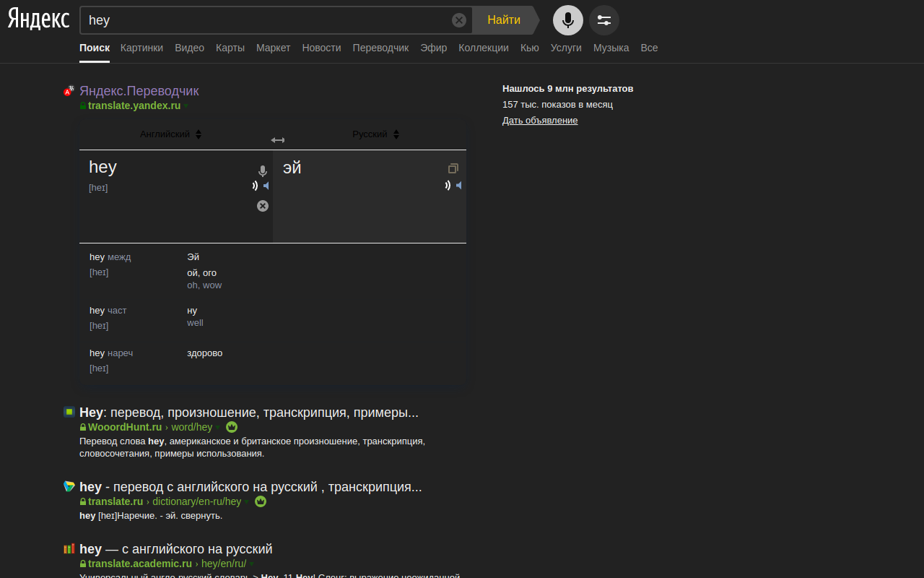This screenshot has width=924, height=578.
Task: Open the search filter settings sliders icon
Action: (x=604, y=20)
